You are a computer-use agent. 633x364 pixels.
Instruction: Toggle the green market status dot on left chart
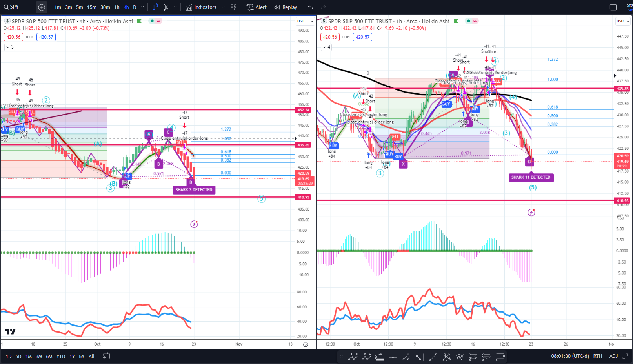point(152,21)
